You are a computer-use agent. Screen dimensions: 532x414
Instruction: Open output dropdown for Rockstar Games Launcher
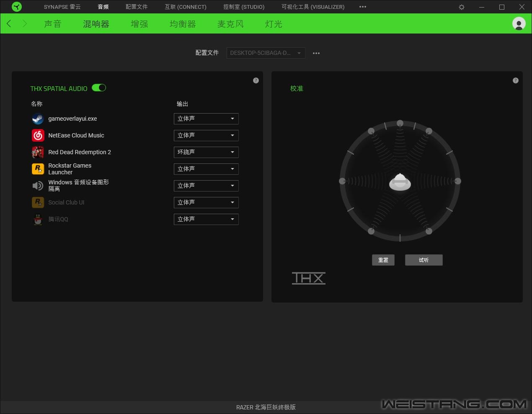point(206,169)
